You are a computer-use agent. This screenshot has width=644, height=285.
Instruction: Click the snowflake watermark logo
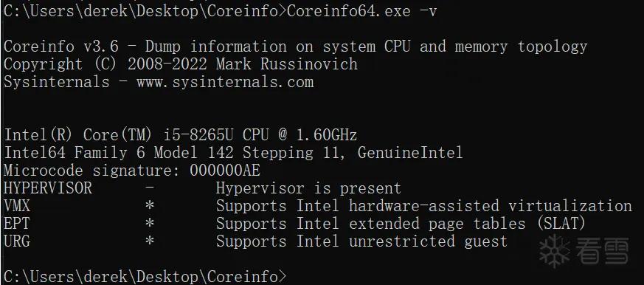click(555, 251)
